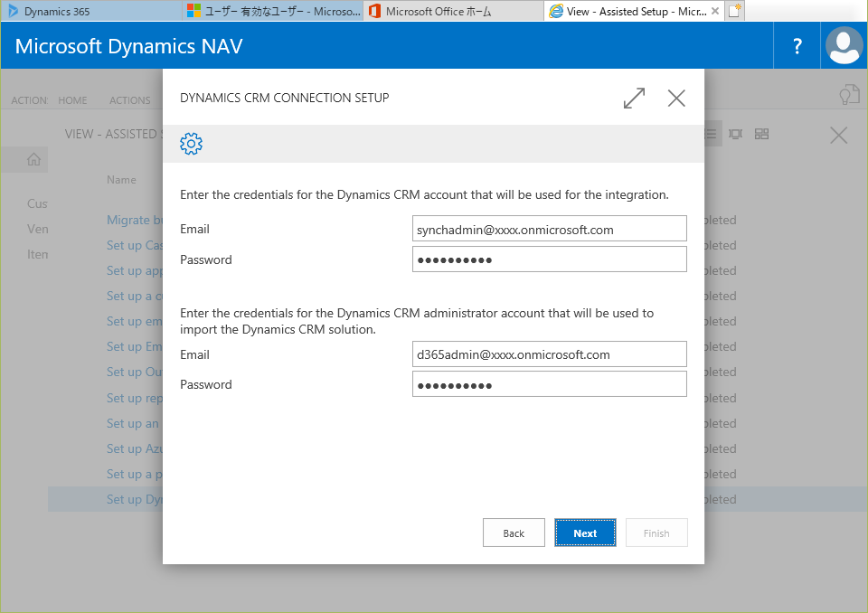This screenshot has height=613, width=868.
Task: Click the 'Cus' item in the left navigation
Action: [x=37, y=203]
